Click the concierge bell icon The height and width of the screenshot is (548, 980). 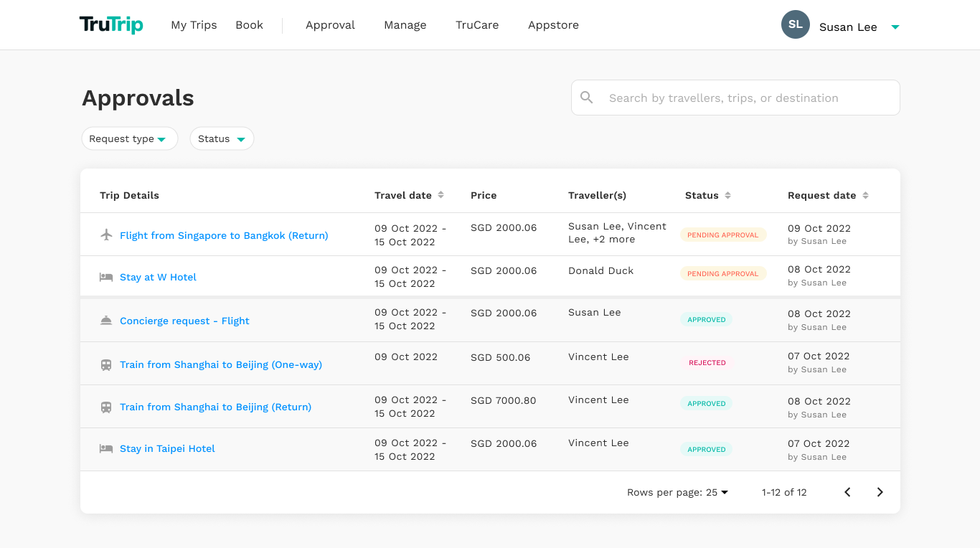pyautogui.click(x=106, y=321)
